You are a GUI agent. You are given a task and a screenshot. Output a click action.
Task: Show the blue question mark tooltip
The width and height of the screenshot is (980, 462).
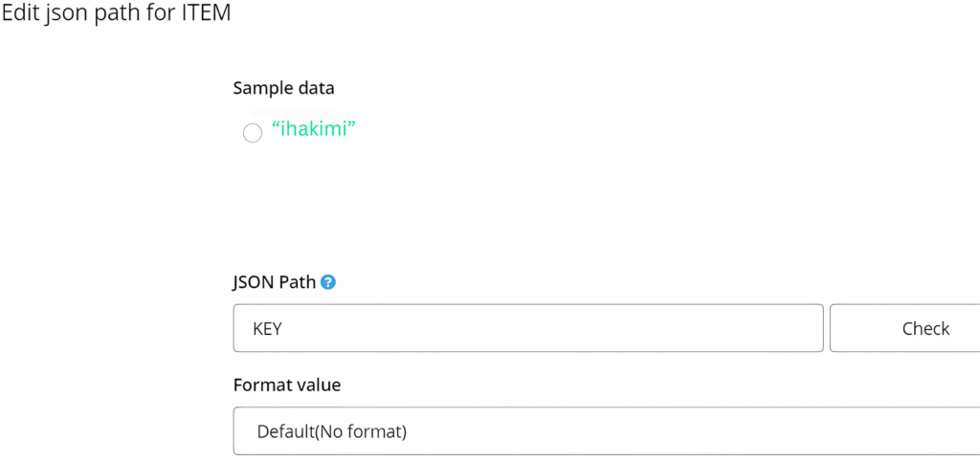328,282
